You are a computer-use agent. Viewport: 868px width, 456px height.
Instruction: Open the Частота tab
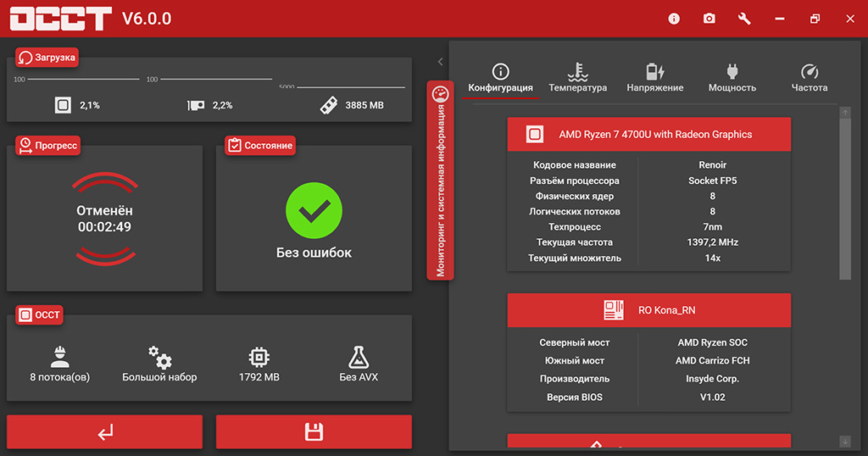(810, 79)
